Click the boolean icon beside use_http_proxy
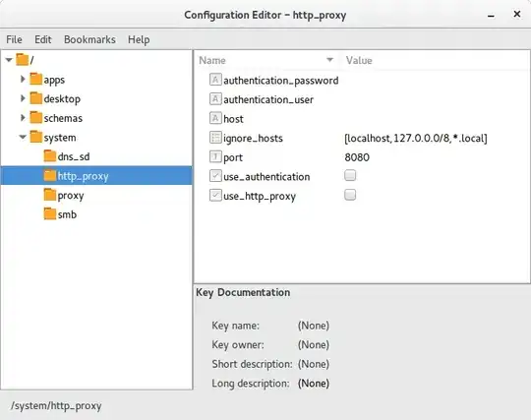Viewport: 531px width, 420px height. (215, 196)
